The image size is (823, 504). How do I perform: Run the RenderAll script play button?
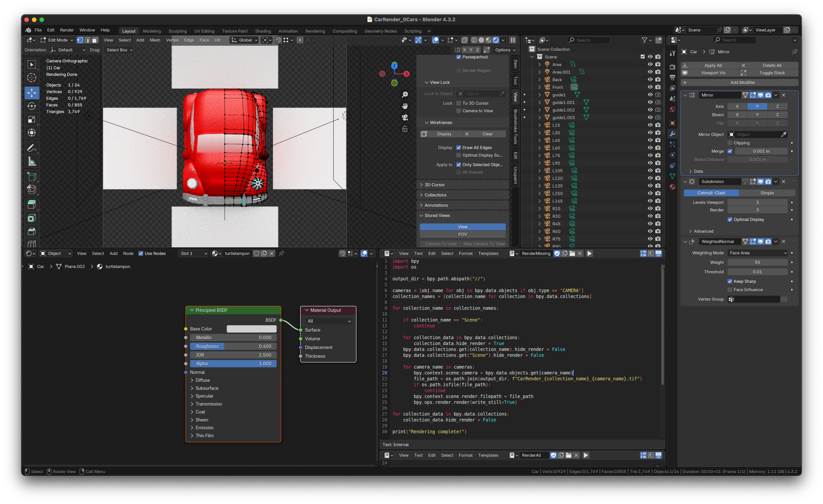[586, 455]
